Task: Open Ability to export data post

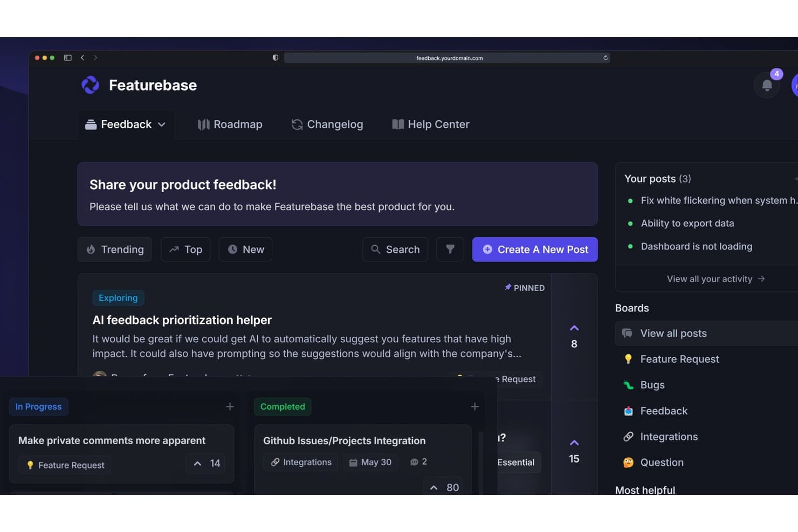Action: click(687, 223)
